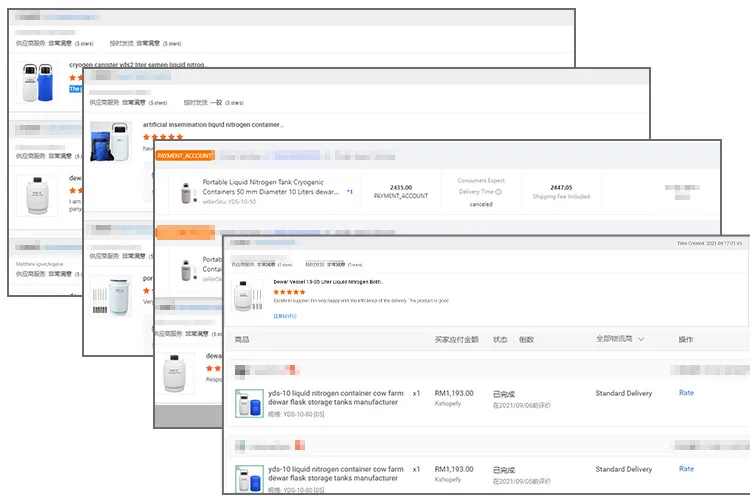Open the Portable Liquid Nitrogen Tank thumbnail
Viewport: 750px width, 500px height.
coord(186,192)
